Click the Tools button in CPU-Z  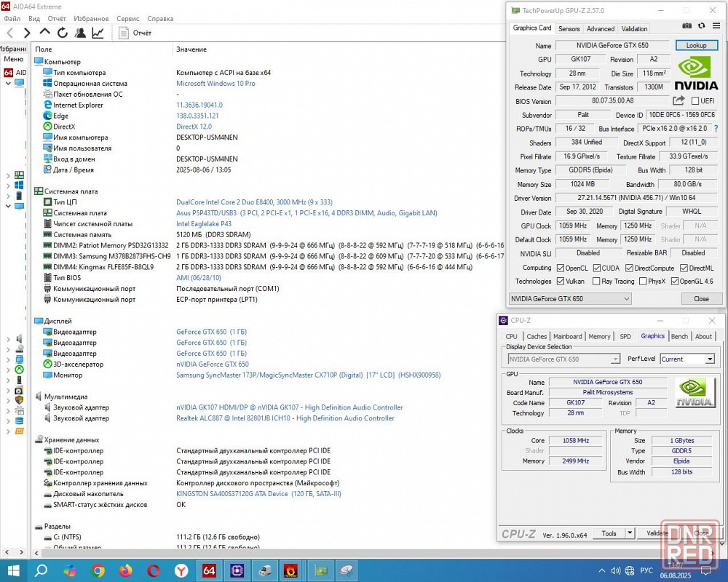[609, 533]
